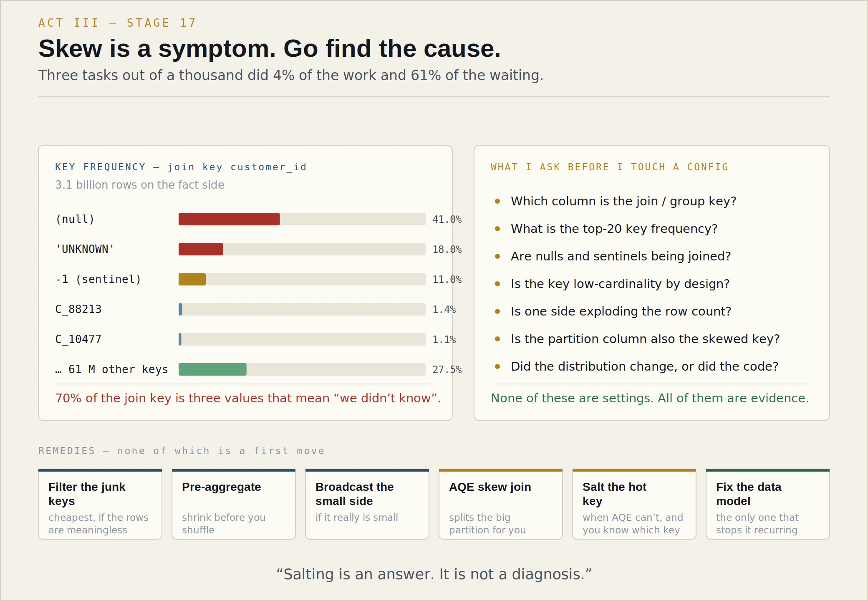
Task: Select the Broadcast the small side card
Action: pyautogui.click(x=367, y=504)
